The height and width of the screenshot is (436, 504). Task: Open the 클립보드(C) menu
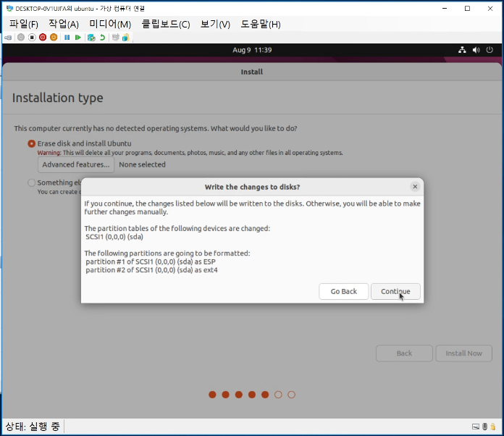coord(166,24)
